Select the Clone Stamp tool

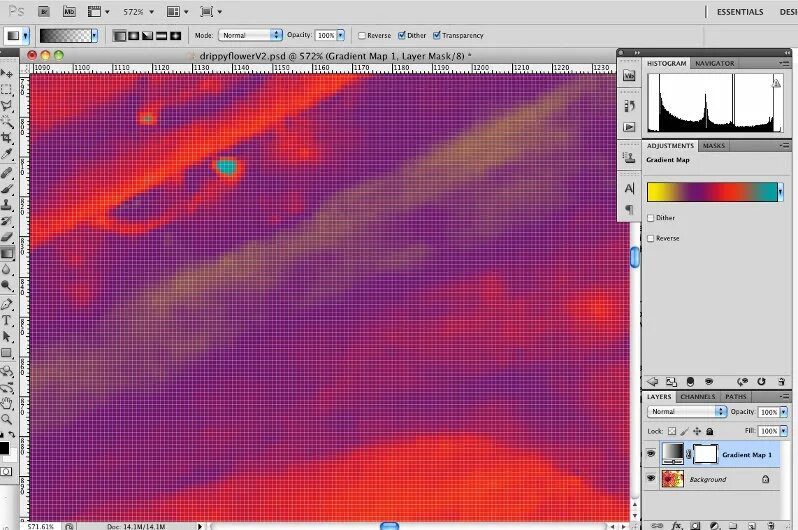click(7, 205)
